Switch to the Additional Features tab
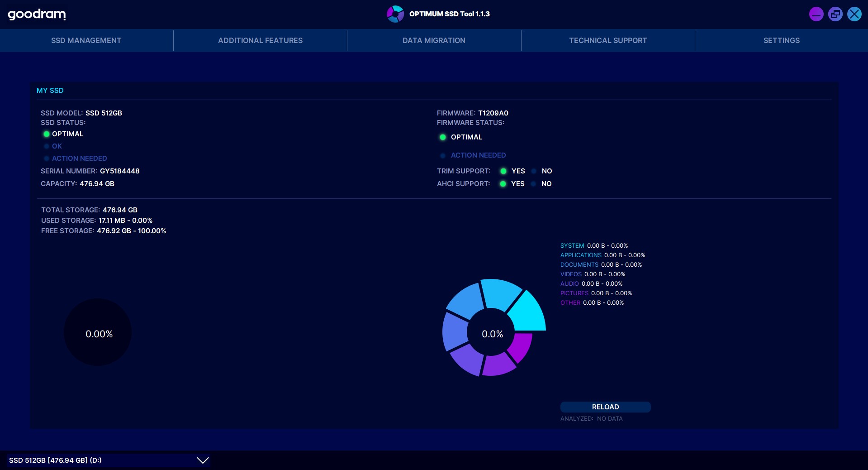 (x=261, y=40)
